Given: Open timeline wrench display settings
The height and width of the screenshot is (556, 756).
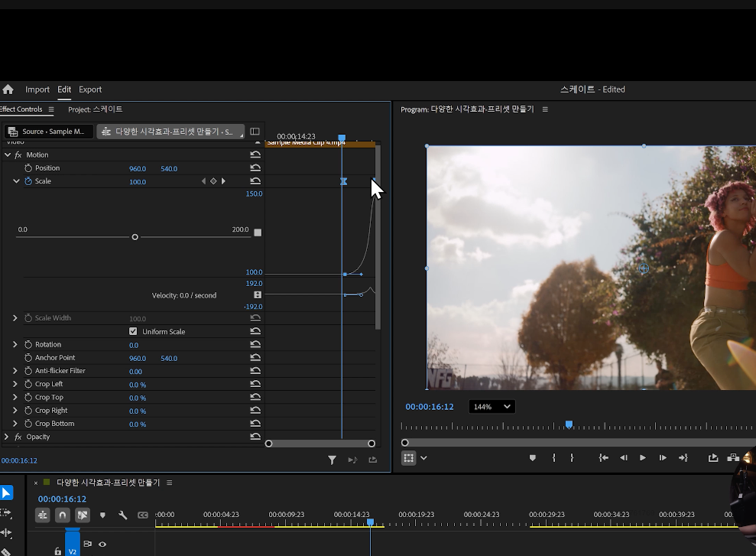Looking at the screenshot, I should pyautogui.click(x=122, y=515).
